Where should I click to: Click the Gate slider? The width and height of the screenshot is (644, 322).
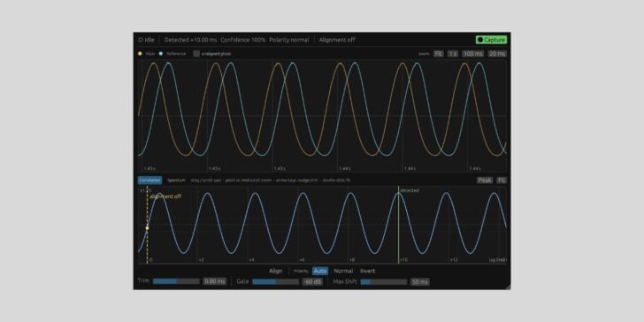coord(276,281)
